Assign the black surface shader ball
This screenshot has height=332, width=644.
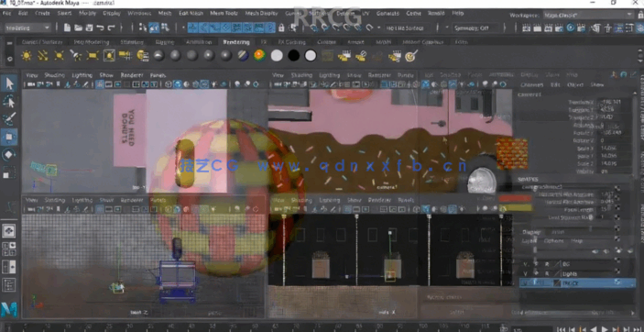tap(294, 56)
